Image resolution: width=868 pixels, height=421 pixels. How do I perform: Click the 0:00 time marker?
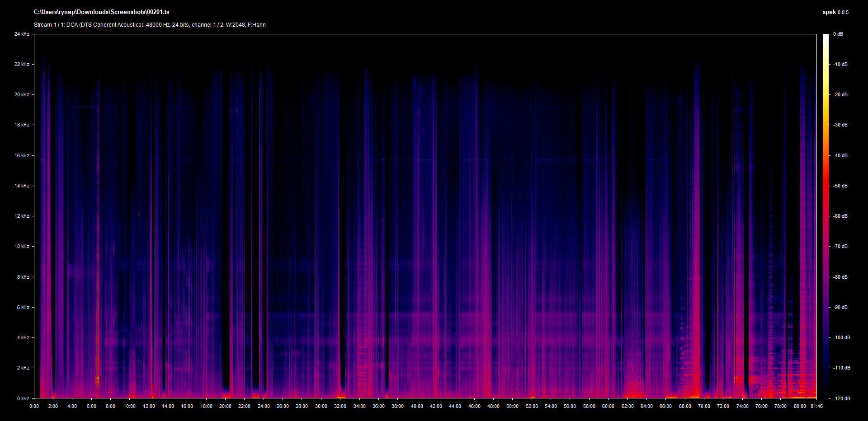click(34, 406)
